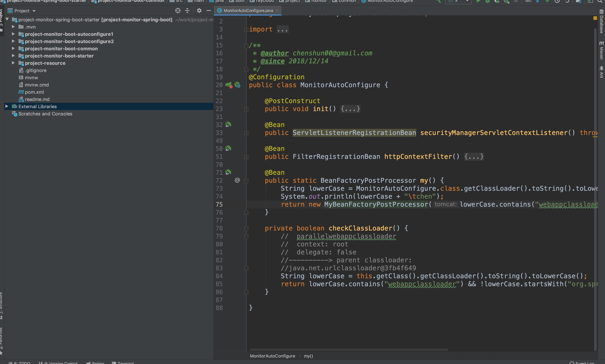The image size is (605, 364).
Task: Open Search Everywhere magnifier
Action: coord(600,1)
